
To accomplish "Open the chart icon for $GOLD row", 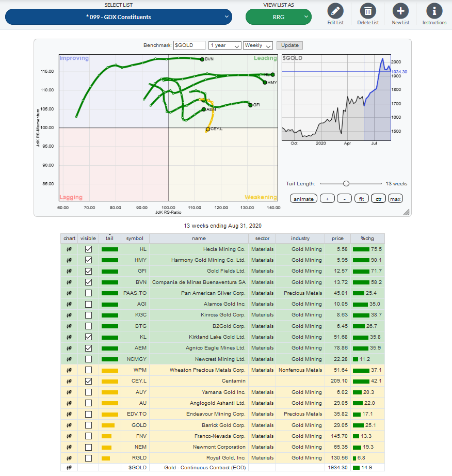I will (69, 468).
